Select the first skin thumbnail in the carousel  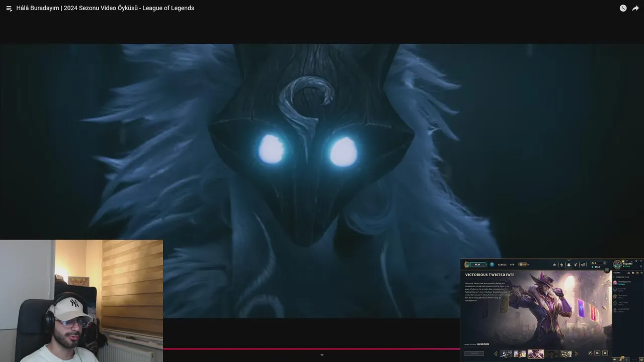coord(506,353)
